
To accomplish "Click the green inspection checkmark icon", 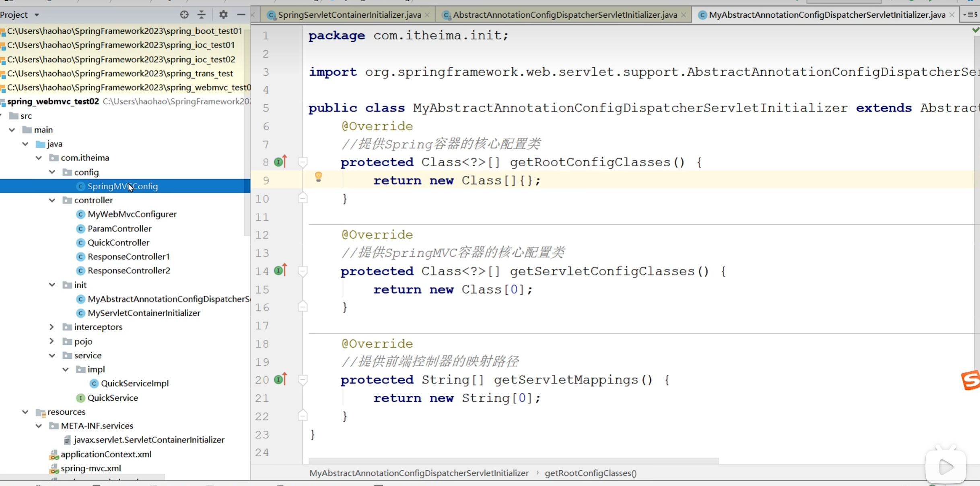I will click(976, 30).
